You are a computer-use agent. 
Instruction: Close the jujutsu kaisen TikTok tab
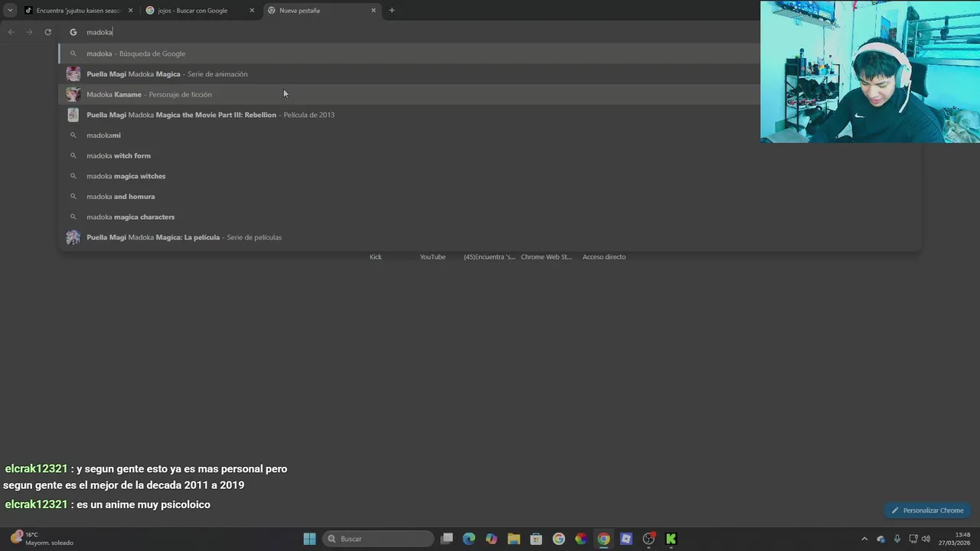[130, 11]
